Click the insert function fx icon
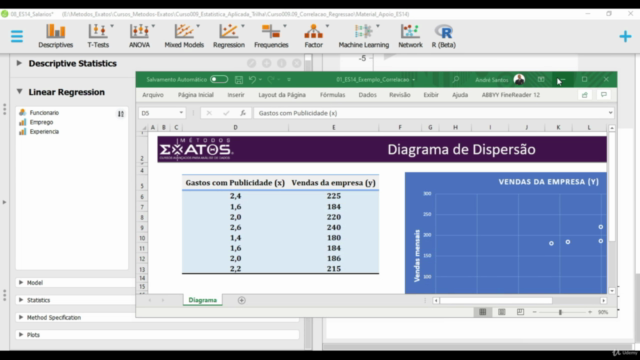The width and height of the screenshot is (640, 360). tap(243, 113)
